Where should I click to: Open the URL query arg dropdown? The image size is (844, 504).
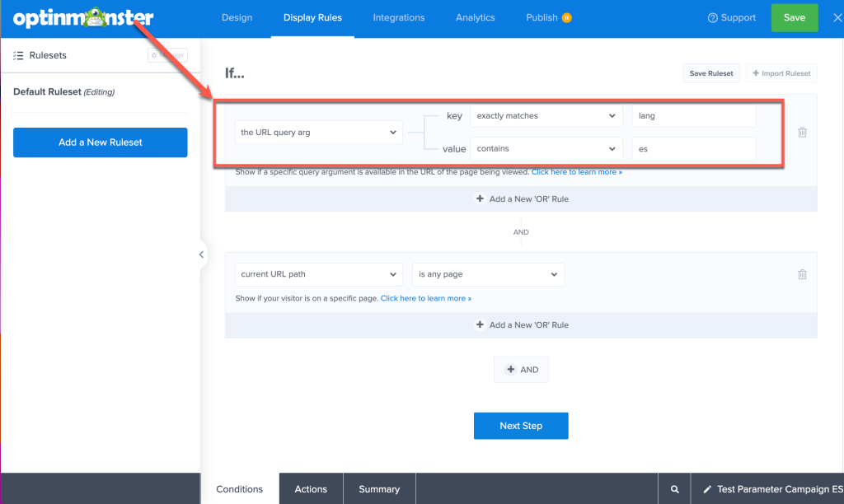pos(319,133)
